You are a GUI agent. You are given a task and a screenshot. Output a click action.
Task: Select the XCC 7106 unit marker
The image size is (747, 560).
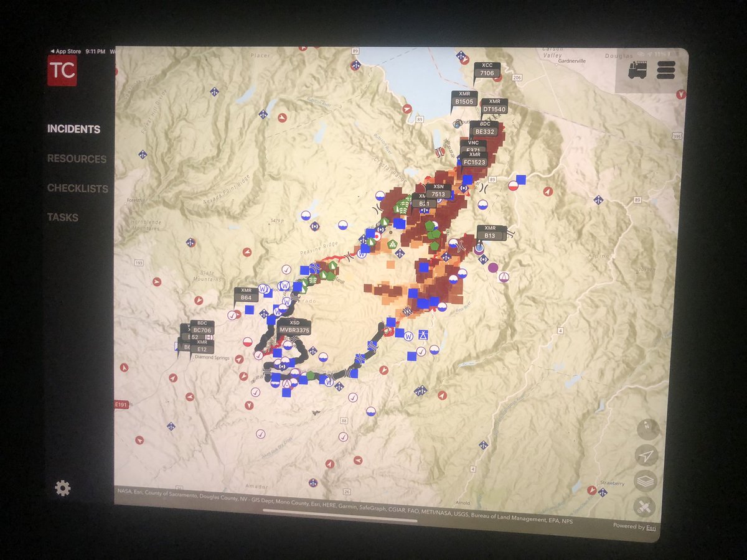pyautogui.click(x=486, y=70)
